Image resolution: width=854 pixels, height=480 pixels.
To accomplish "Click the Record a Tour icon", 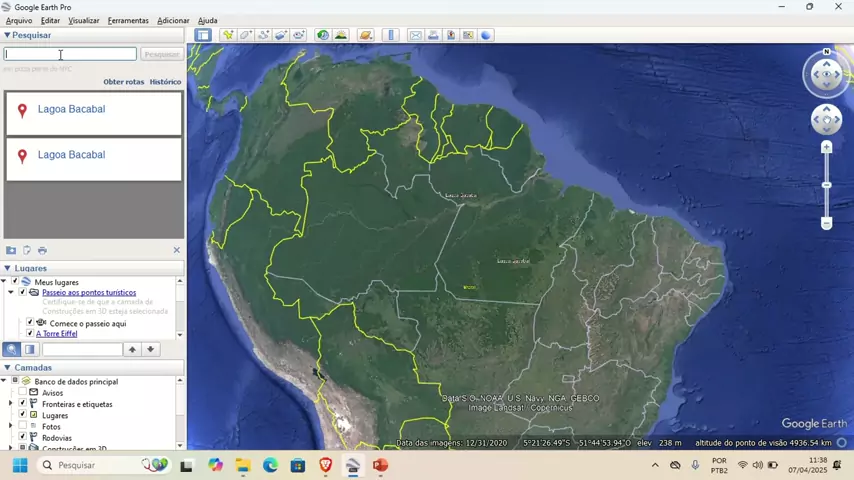I will click(298, 35).
